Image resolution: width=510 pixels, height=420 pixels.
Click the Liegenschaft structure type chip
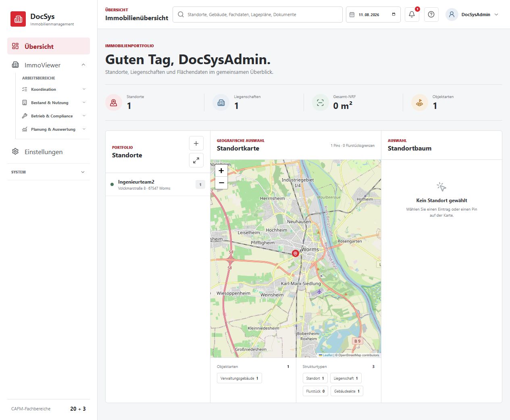click(346, 378)
